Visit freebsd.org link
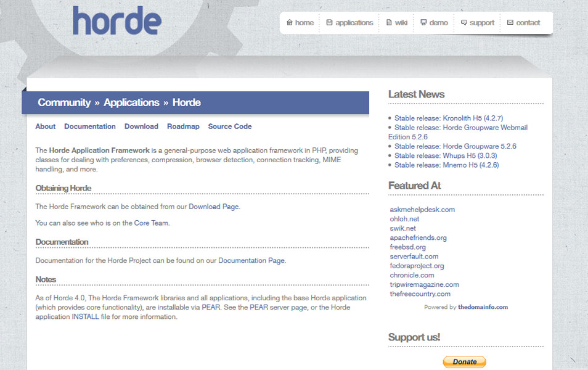Image resolution: width=588 pixels, height=370 pixels. coord(407,247)
